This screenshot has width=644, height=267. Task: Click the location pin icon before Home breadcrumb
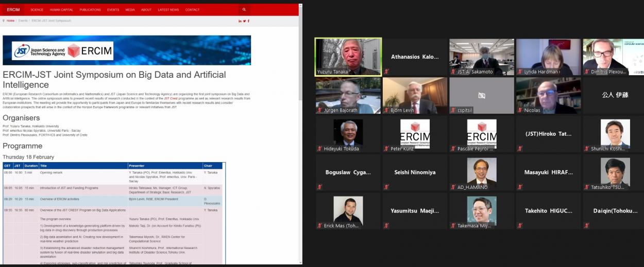coord(4,21)
